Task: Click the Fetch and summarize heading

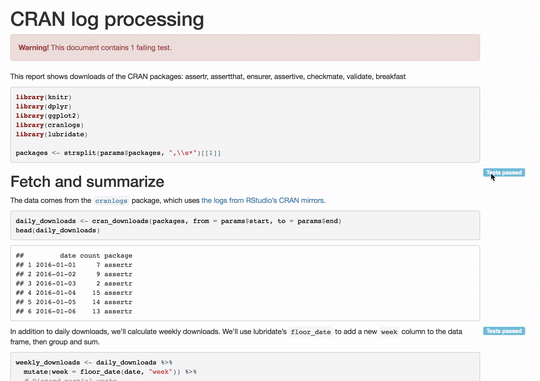Action: tap(87, 182)
